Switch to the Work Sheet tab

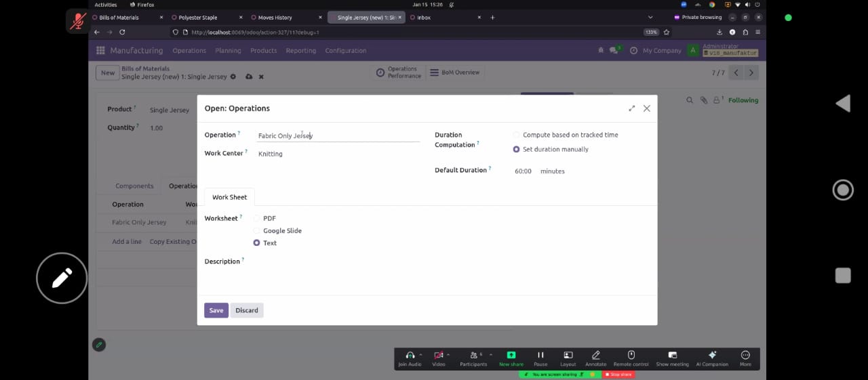point(229,197)
